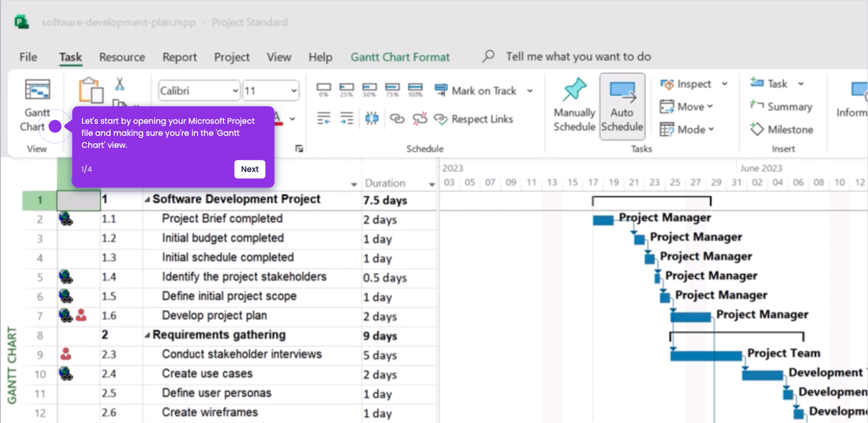Click the Mode button

click(687, 130)
